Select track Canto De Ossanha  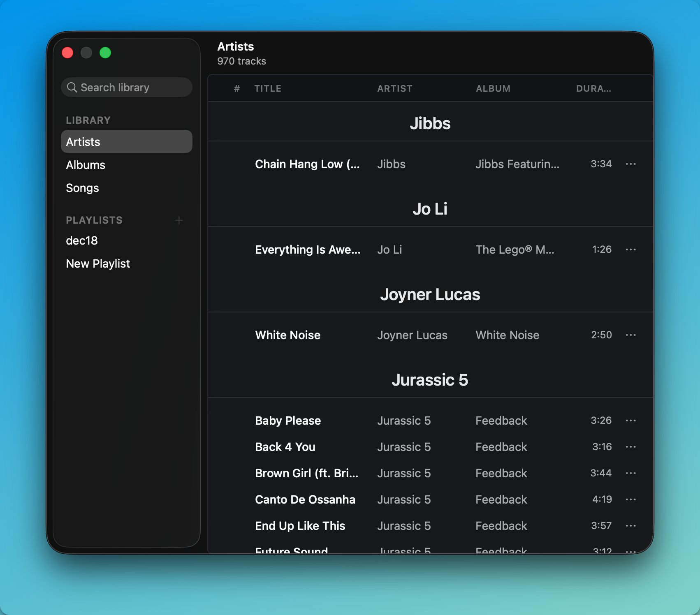click(305, 499)
